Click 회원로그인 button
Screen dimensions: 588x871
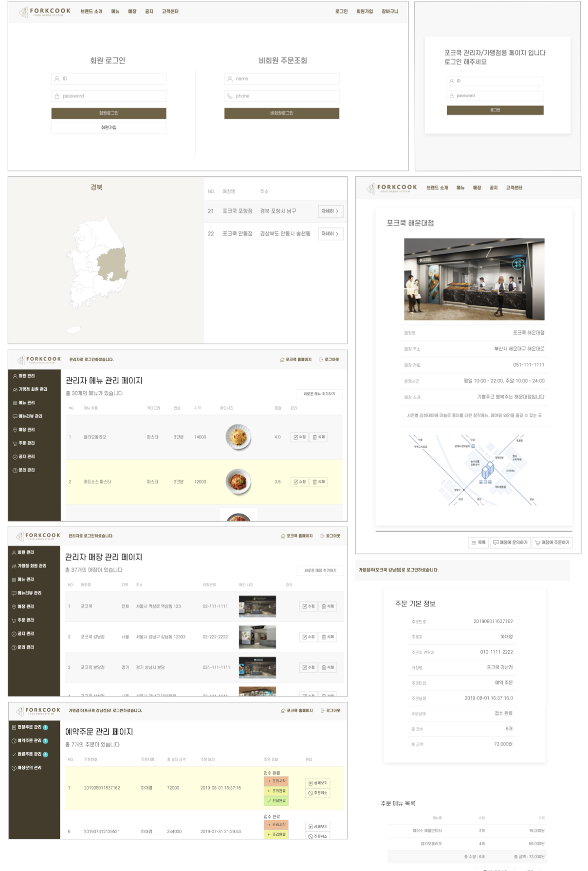click(x=109, y=113)
